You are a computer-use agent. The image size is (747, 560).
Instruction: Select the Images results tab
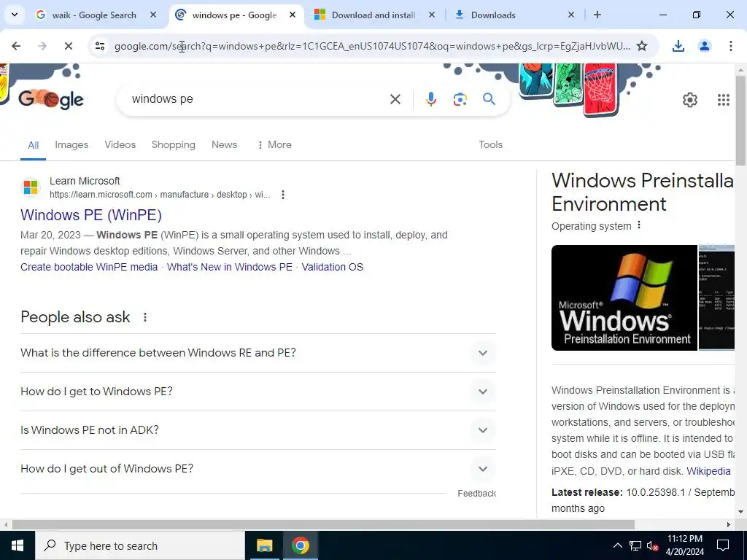coord(71,145)
